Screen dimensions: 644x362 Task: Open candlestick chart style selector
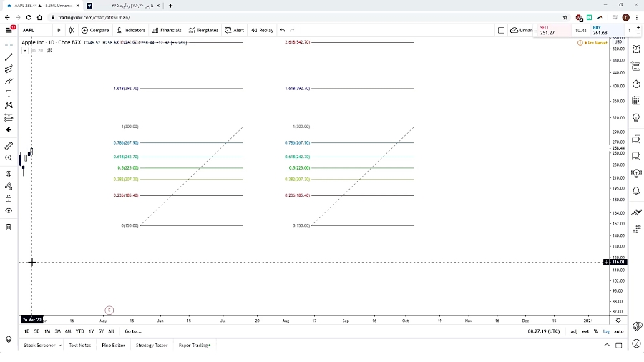[72, 30]
